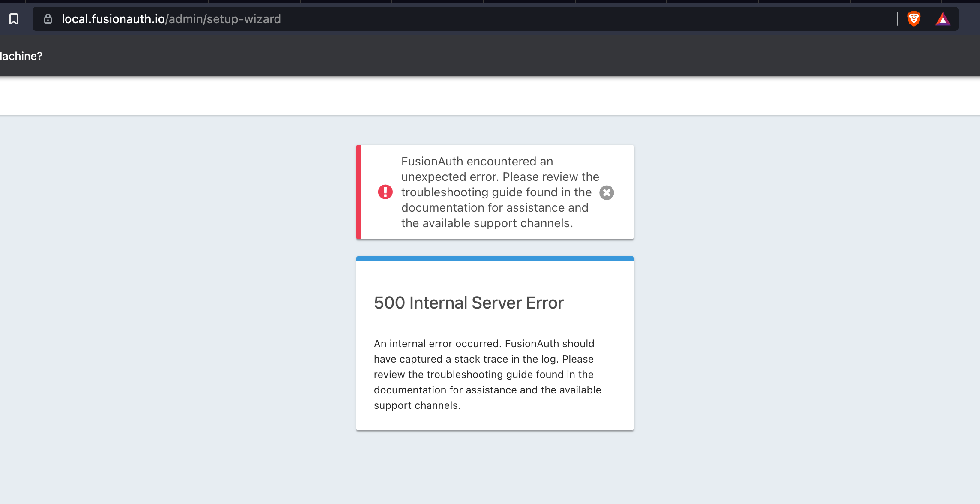Toggle Shields from the Brave lion icon
The image size is (980, 504).
click(914, 19)
